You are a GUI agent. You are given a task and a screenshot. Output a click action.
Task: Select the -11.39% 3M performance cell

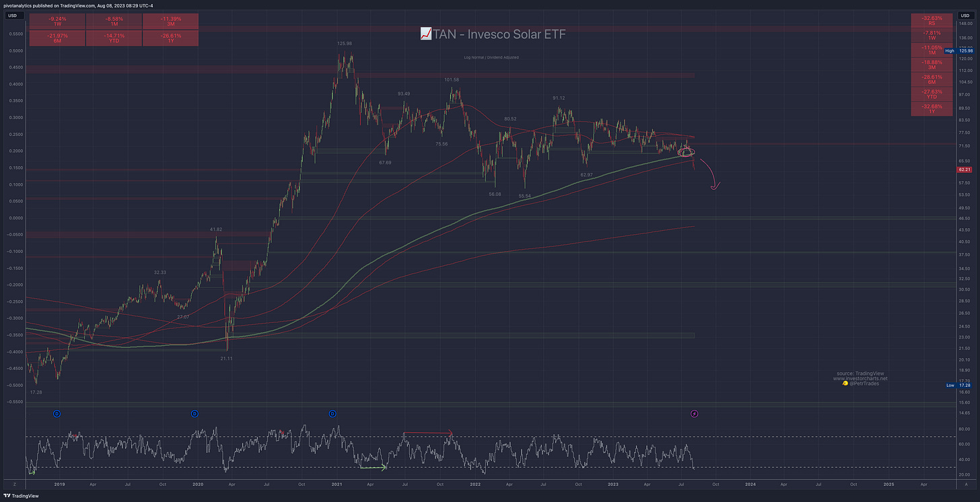click(170, 22)
